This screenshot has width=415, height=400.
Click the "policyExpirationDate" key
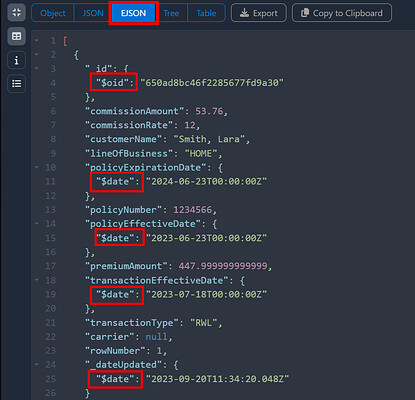tap(145, 168)
